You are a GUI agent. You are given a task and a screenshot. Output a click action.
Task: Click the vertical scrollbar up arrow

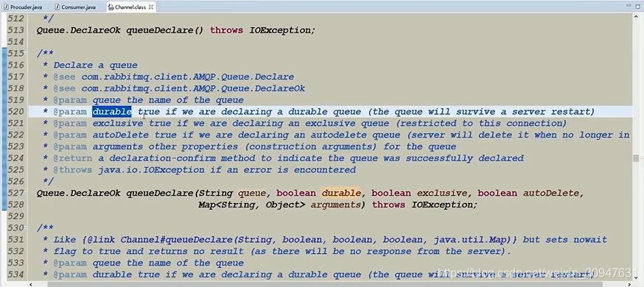[x=636, y=16]
